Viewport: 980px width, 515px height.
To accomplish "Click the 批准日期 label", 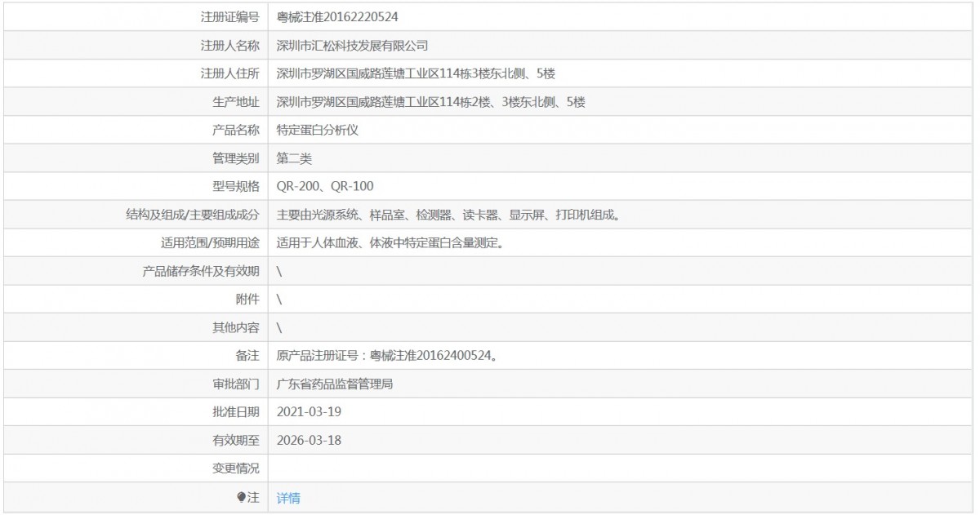I will pos(236,412).
